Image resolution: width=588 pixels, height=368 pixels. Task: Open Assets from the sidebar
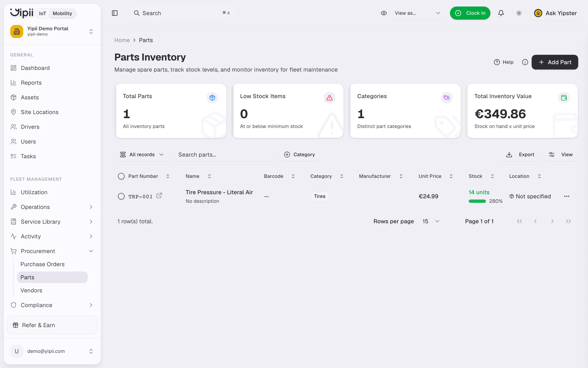52,97
